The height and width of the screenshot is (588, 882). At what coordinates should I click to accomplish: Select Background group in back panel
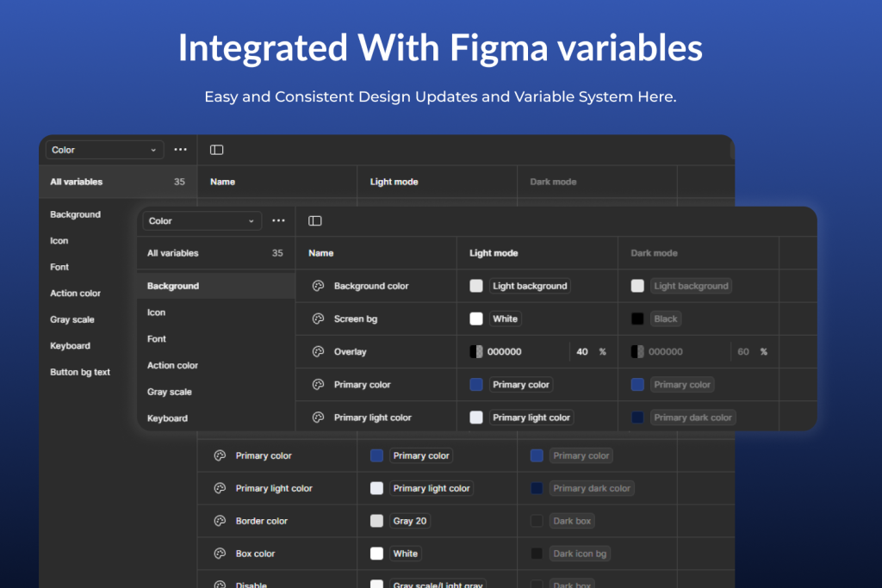point(76,214)
